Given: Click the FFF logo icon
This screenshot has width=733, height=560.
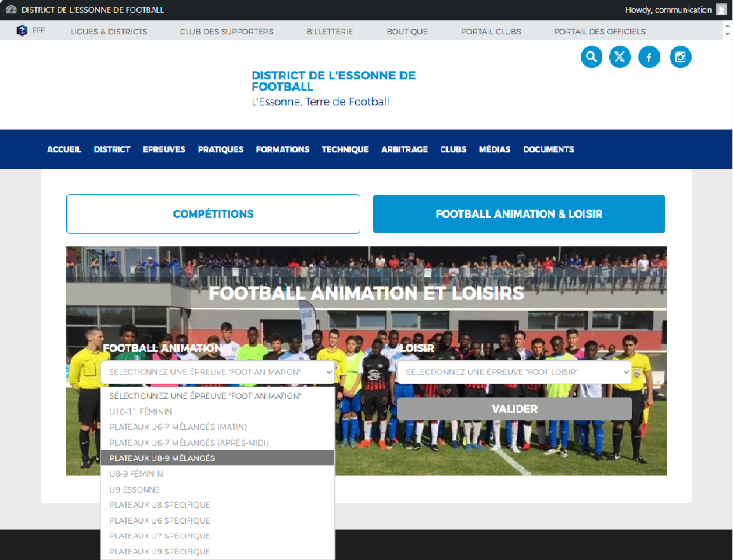Looking at the screenshot, I should coord(23,31).
